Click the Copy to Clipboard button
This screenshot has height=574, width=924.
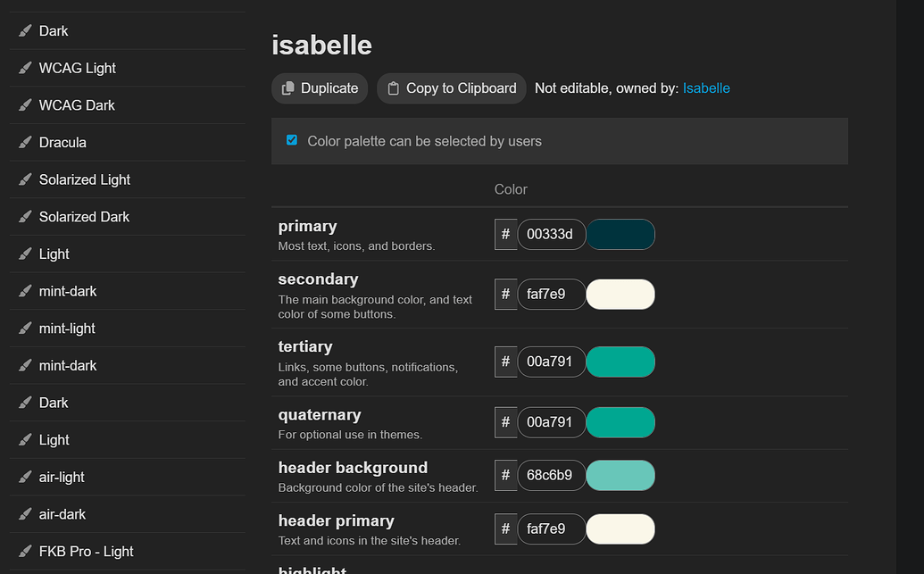[451, 88]
